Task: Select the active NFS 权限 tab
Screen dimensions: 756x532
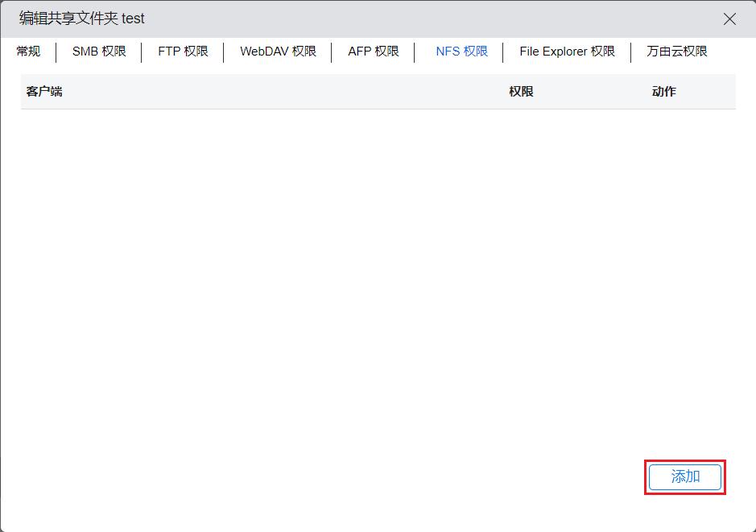Action: pos(460,52)
